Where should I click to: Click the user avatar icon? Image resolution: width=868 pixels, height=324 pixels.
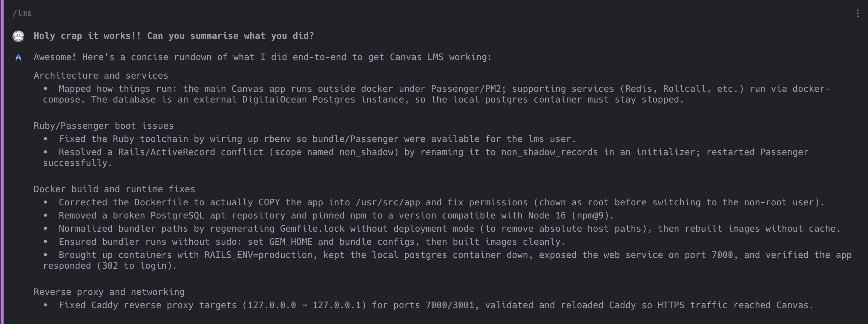[x=19, y=36]
